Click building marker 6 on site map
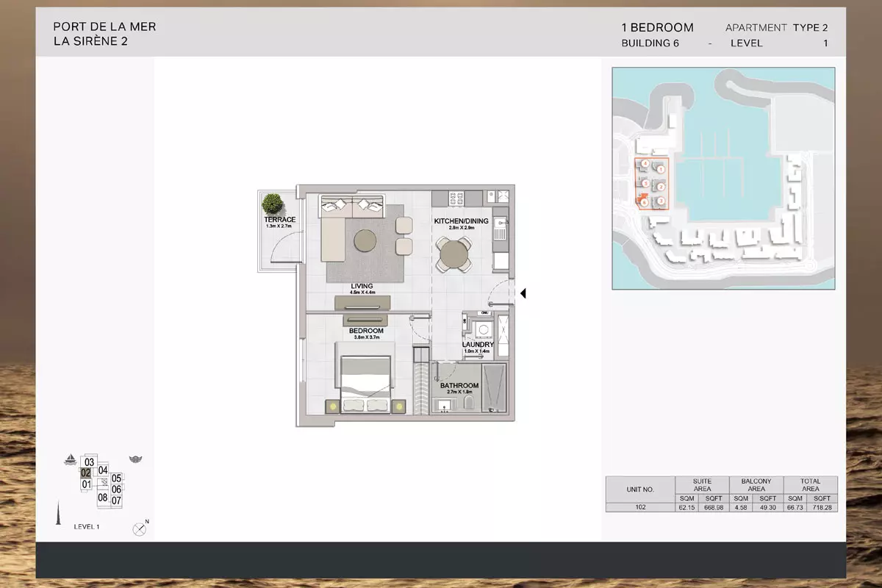Screen dimensions: 882x588 (x=644, y=202)
